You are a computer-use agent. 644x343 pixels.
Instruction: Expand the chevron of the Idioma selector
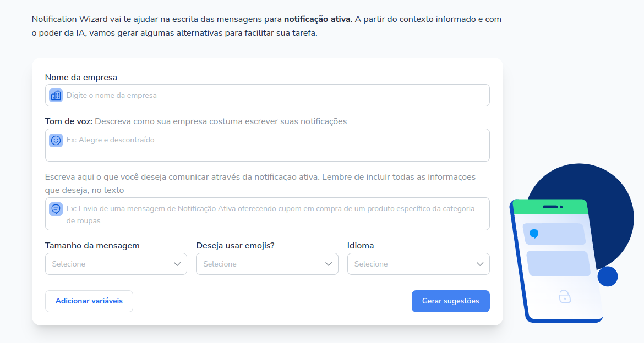pyautogui.click(x=480, y=264)
